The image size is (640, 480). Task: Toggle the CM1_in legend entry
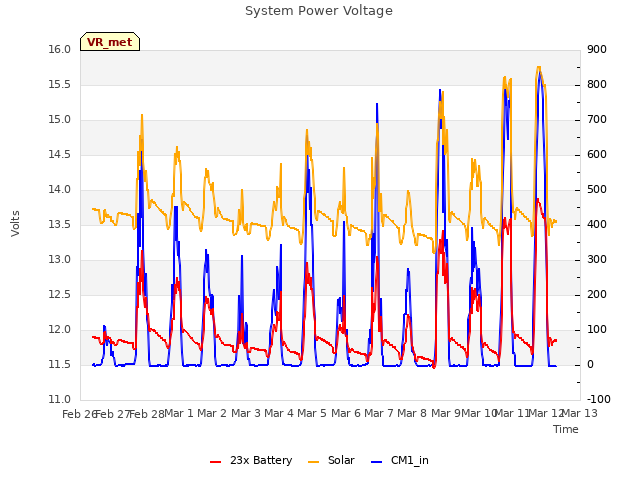coord(400,460)
